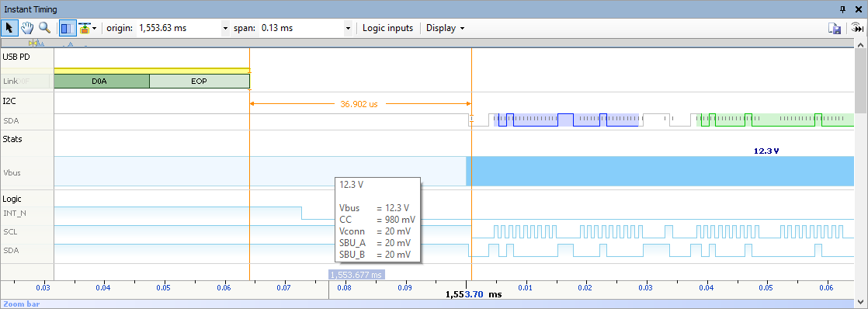Click the Vbus row label
Viewport: 868px width, 309px height.
(12, 172)
